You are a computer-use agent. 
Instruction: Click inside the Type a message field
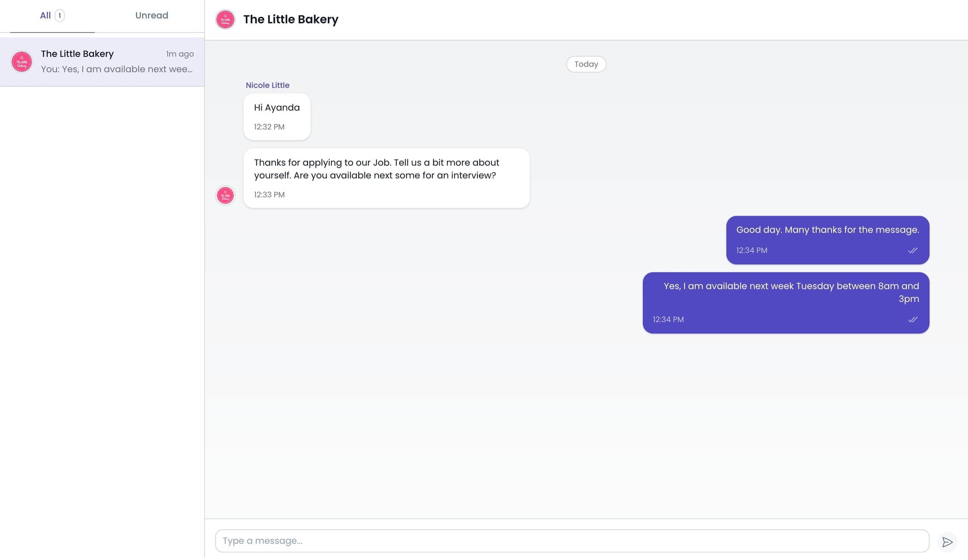click(x=461, y=540)
